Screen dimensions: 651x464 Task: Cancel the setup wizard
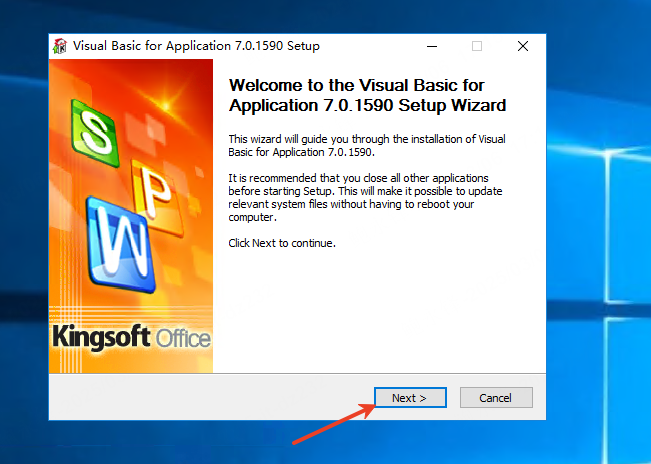(x=496, y=398)
